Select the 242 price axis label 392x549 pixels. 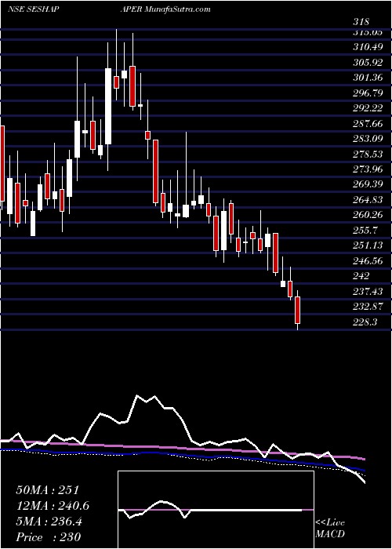[x=361, y=276]
